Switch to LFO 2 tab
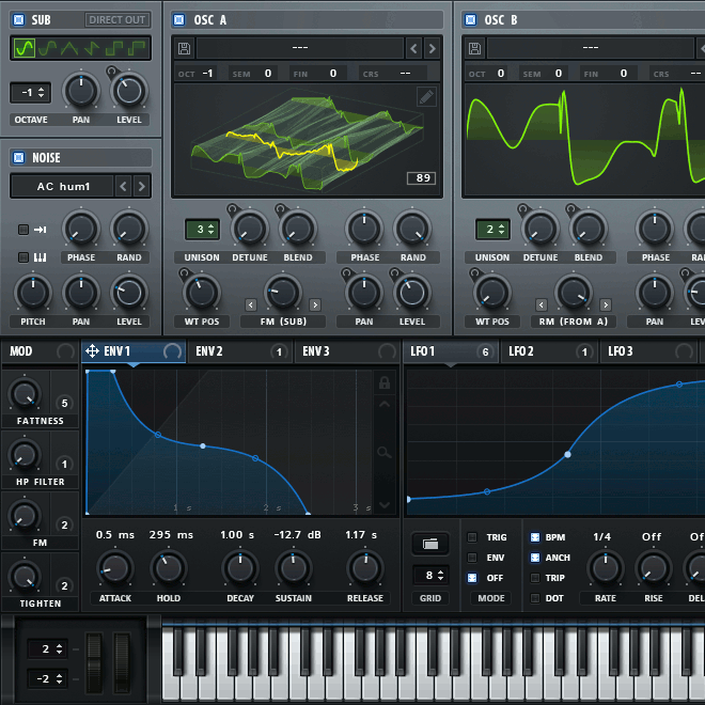Image resolution: width=705 pixels, height=705 pixels. 550,351
